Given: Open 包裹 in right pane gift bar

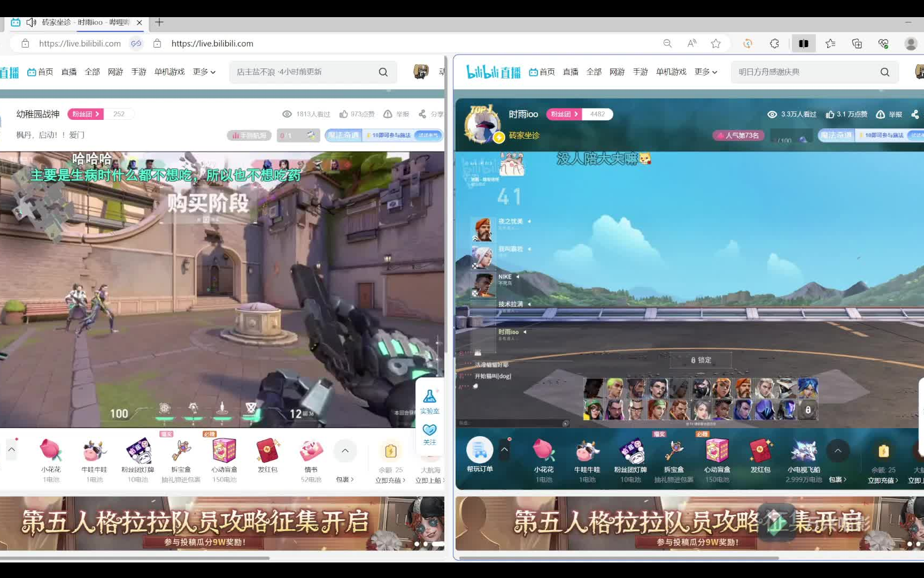Looking at the screenshot, I should [837, 480].
